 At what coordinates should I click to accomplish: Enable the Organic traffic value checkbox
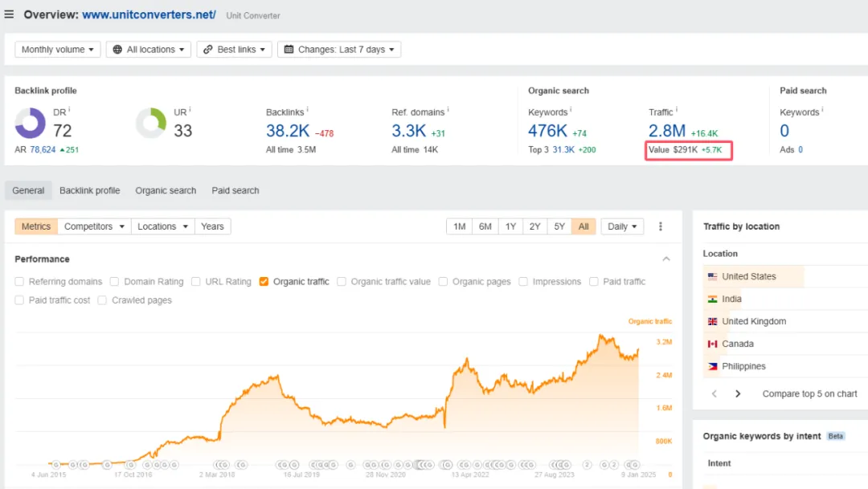[x=342, y=282]
